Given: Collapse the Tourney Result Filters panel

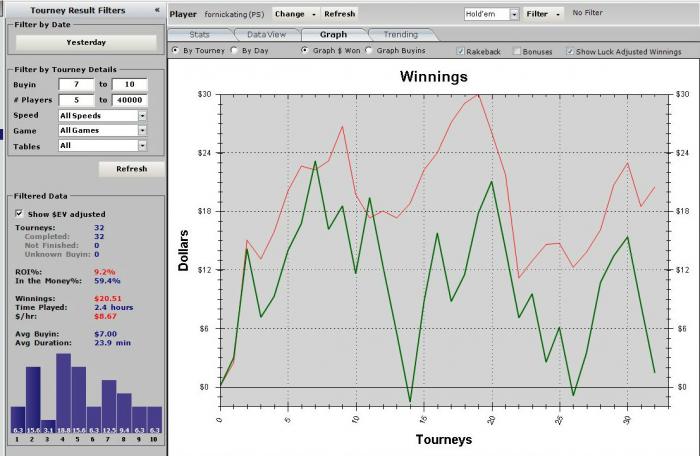Looking at the screenshot, I should click(157, 9).
